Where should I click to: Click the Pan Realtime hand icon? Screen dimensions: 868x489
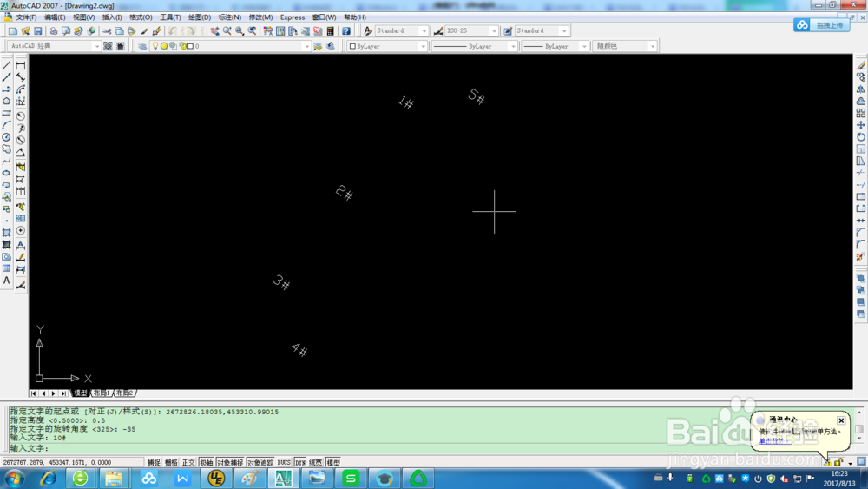[214, 31]
